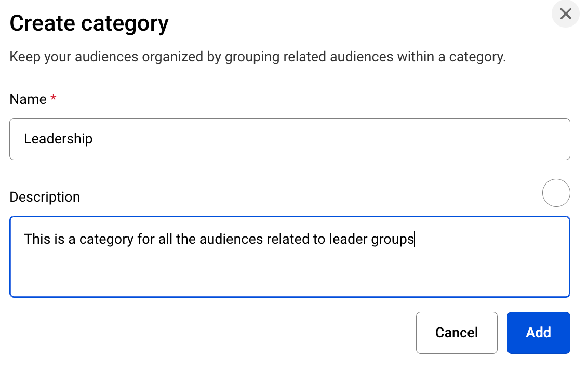Click the word 'This' in the description
This screenshot has width=588, height=368.
pos(37,239)
